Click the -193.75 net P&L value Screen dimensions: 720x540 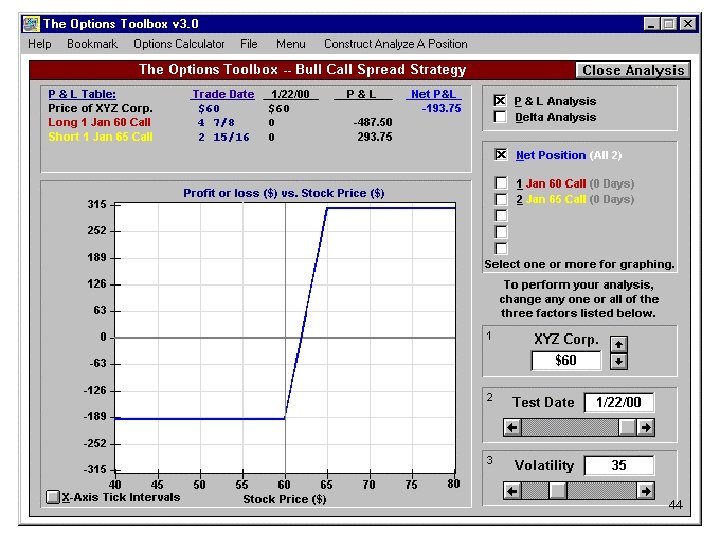pos(441,108)
